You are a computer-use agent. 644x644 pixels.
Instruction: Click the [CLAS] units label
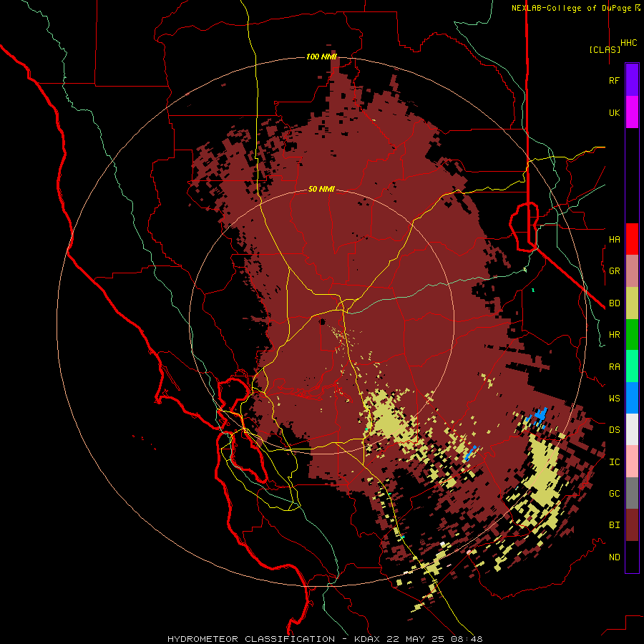point(605,49)
